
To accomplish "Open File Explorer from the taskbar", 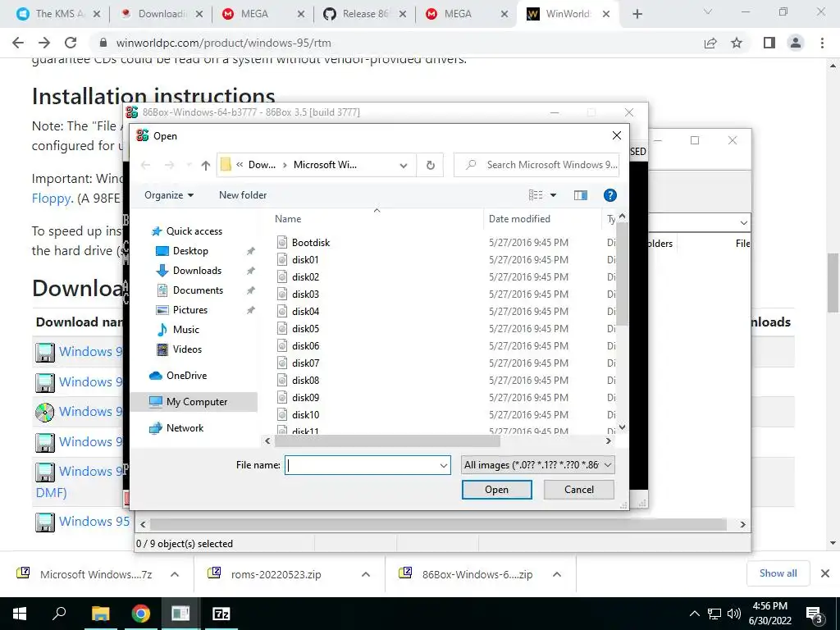I will click(100, 614).
